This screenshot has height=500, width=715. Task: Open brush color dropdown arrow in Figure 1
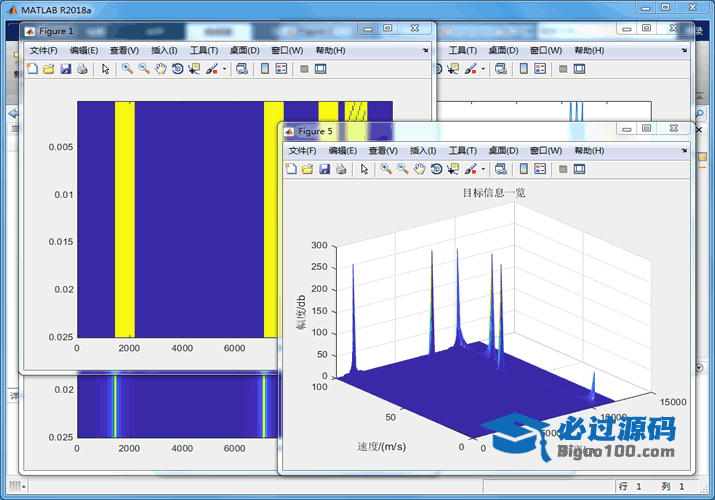pos(225,69)
